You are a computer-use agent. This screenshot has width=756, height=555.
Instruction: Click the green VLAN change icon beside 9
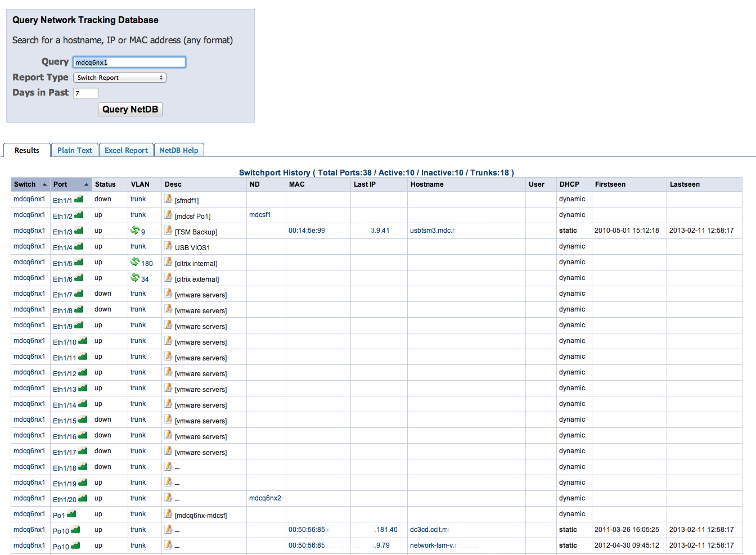tap(135, 230)
